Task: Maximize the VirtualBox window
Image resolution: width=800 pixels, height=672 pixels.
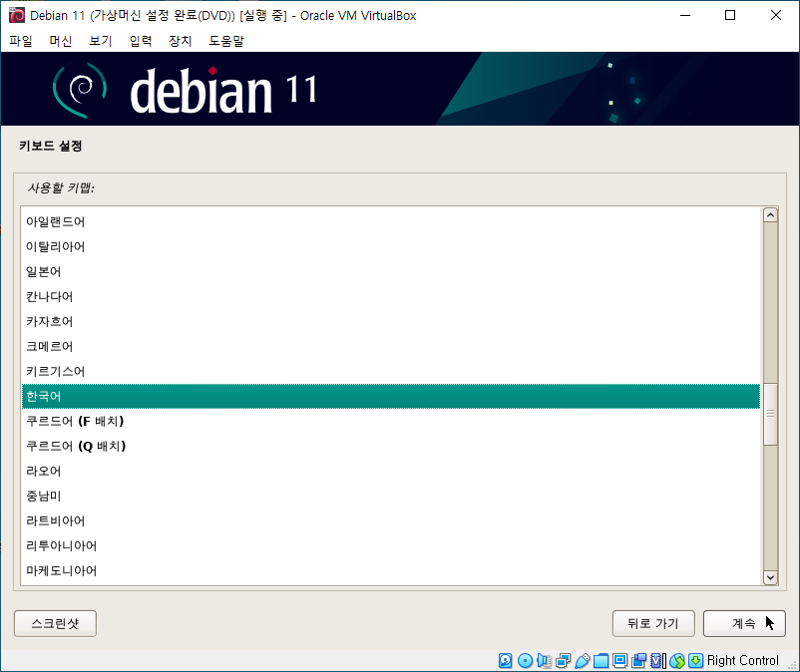Action: click(x=730, y=15)
